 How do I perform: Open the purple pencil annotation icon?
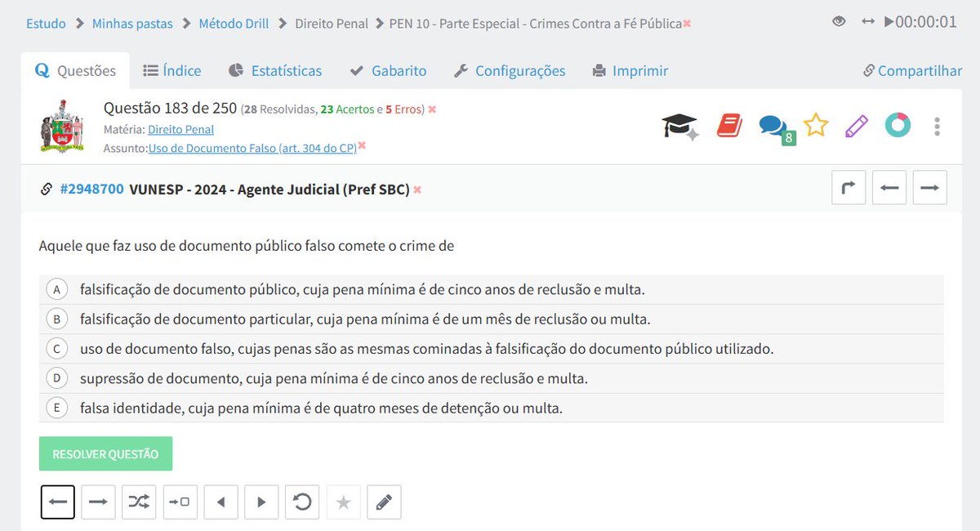point(857,126)
